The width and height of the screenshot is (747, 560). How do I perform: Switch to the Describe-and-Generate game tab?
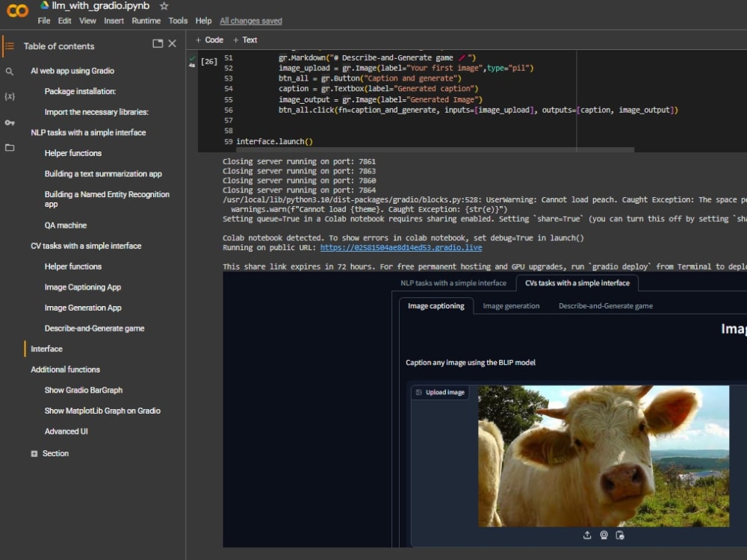tap(606, 305)
